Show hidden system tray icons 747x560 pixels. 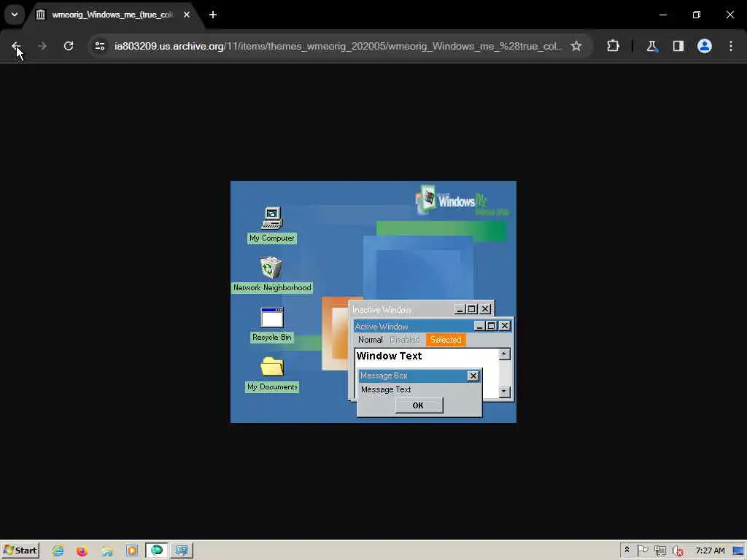point(627,550)
